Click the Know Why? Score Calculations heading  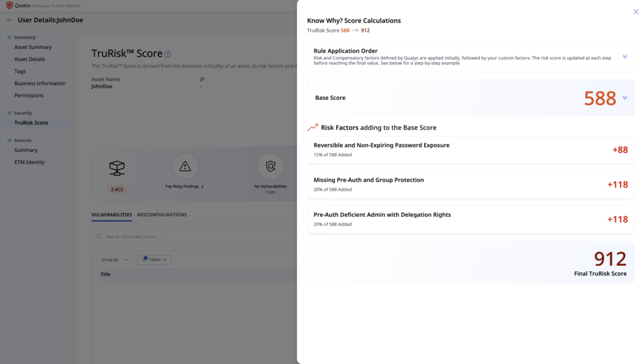(x=354, y=21)
